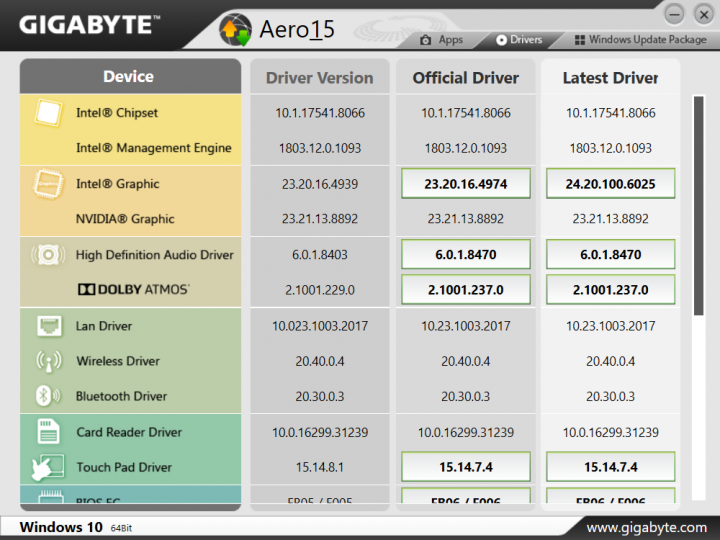720x540 pixels.
Task: Open the Windows Update Package tab
Action: coord(641,40)
